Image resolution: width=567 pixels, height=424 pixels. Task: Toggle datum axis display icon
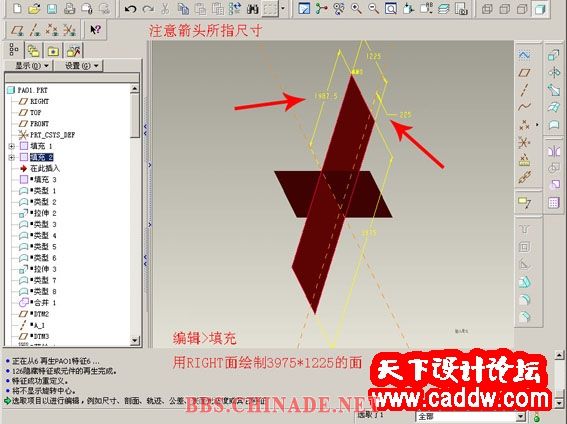[x=35, y=30]
